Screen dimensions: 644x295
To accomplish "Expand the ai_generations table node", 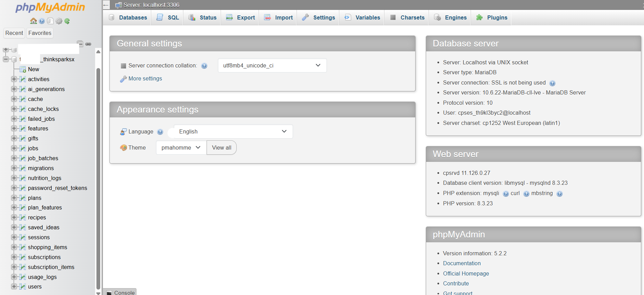I will 14,89.
